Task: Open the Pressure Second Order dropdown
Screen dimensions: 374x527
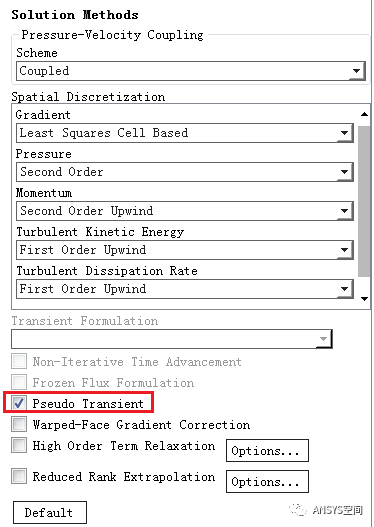Action: point(185,172)
